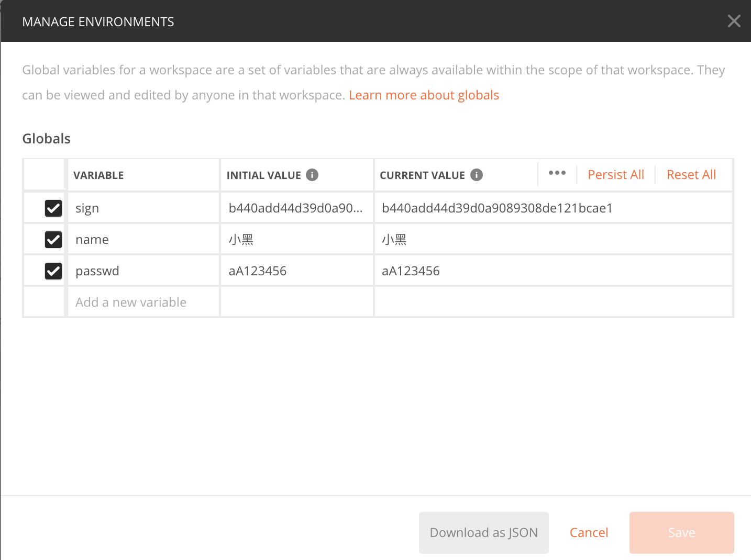Select the sign initial value cell
The height and width of the screenshot is (560, 751).
[x=296, y=208]
